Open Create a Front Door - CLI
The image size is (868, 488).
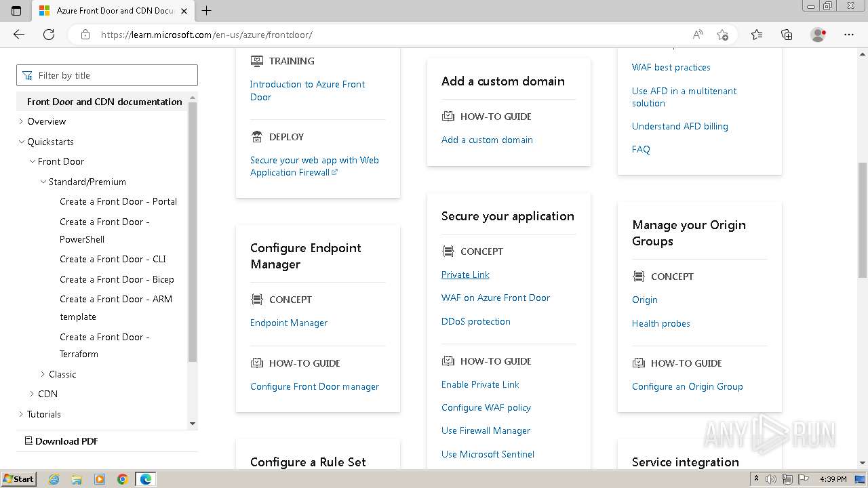(x=113, y=259)
